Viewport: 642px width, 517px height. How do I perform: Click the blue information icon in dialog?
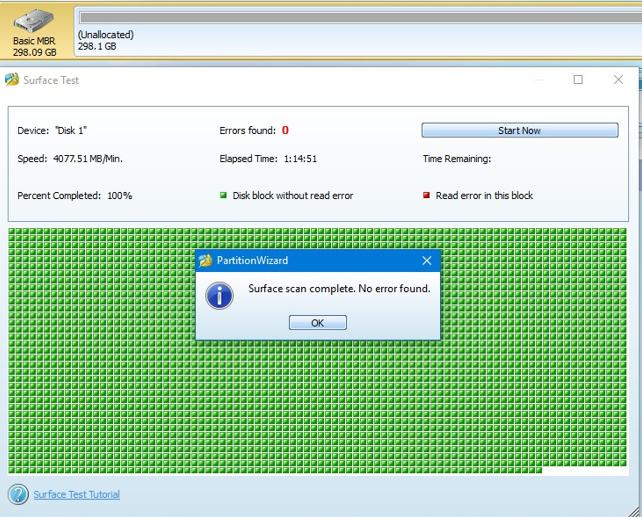pos(219,296)
